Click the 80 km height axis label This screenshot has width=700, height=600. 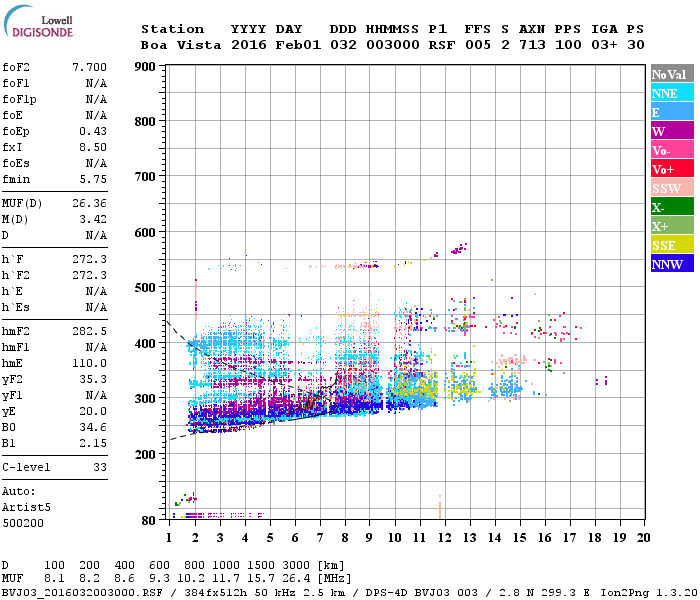pos(149,521)
